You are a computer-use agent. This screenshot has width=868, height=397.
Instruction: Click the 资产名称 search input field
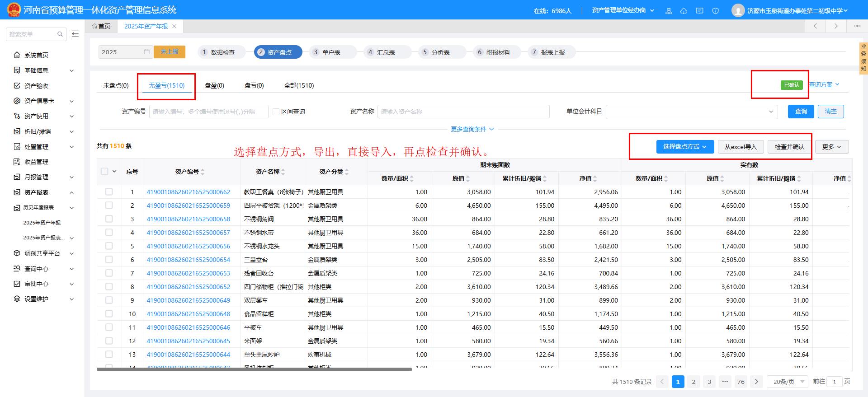pos(463,112)
